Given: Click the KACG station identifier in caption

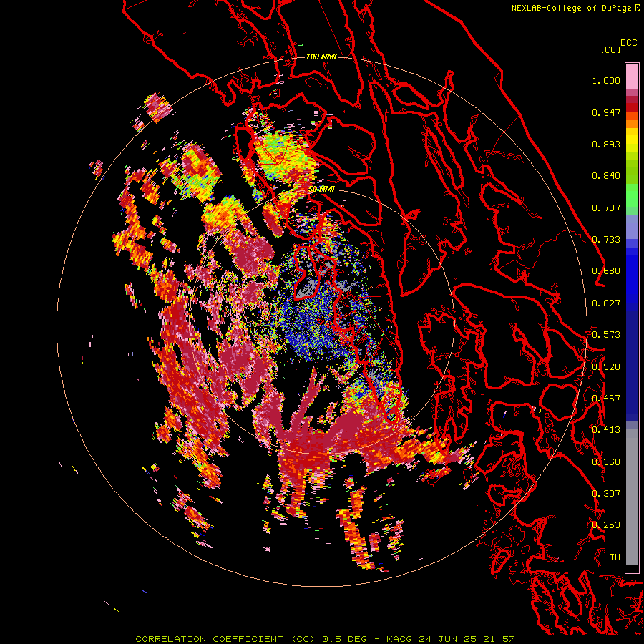Looking at the screenshot, I should 399,639.
